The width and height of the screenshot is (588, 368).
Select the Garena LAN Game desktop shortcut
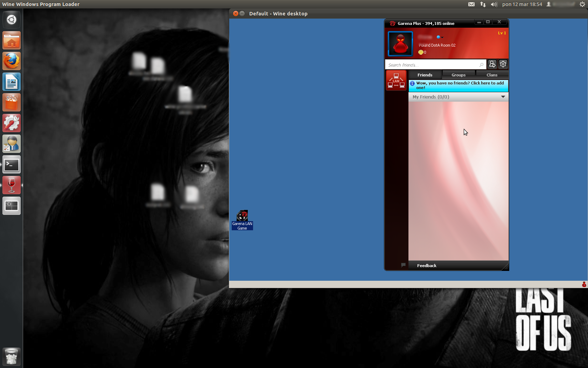point(242,220)
